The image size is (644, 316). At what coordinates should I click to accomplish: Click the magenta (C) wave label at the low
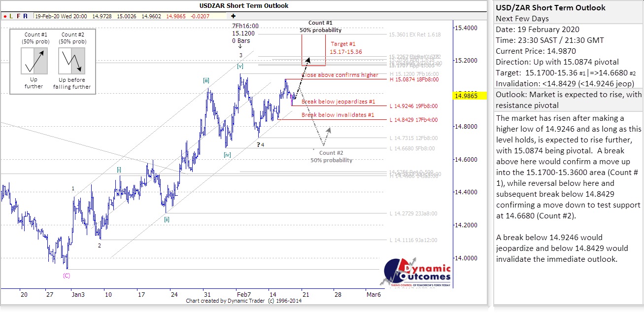coord(67,276)
